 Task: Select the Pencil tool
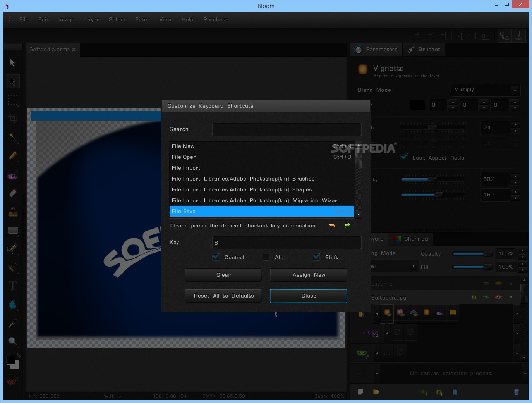pyautogui.click(x=13, y=156)
